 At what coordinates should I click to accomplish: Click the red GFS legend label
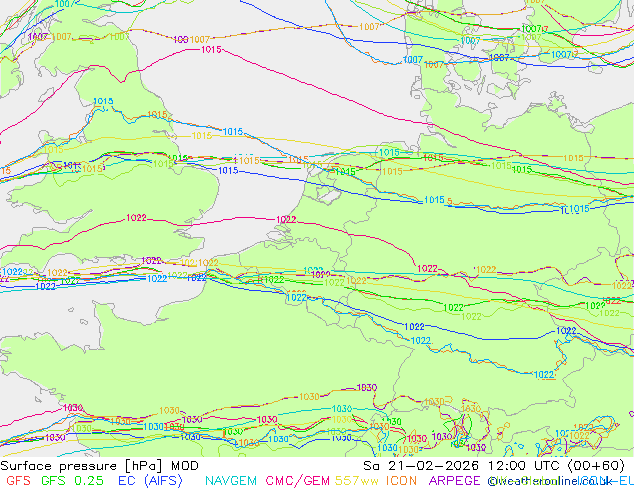tap(19, 481)
